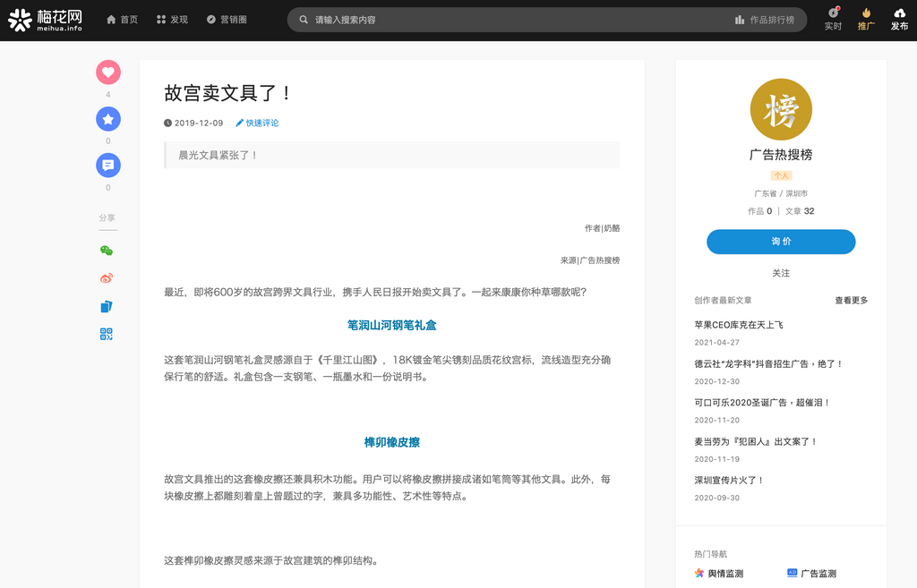Click the 文章 32 count
This screenshot has height=588, width=917.
point(800,211)
